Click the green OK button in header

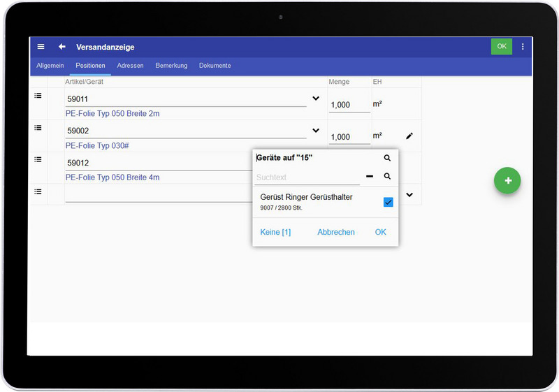click(x=501, y=47)
